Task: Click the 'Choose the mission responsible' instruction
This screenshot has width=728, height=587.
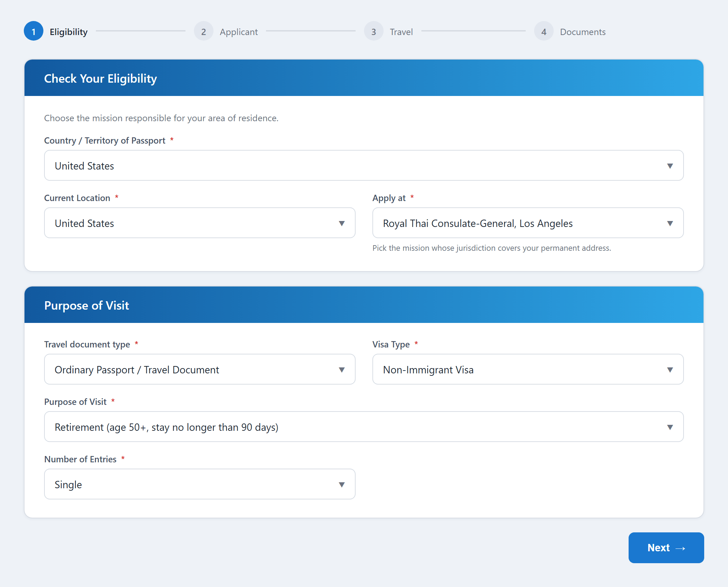Action: [x=161, y=118]
